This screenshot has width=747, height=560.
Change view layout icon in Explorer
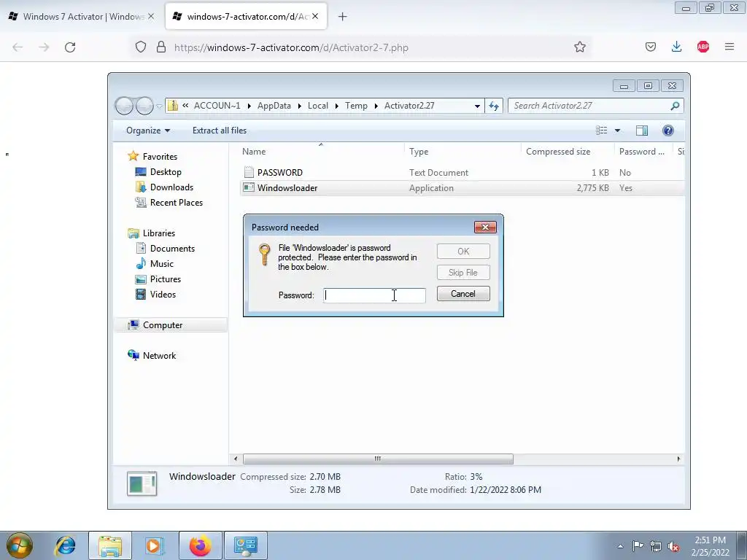tap(601, 131)
